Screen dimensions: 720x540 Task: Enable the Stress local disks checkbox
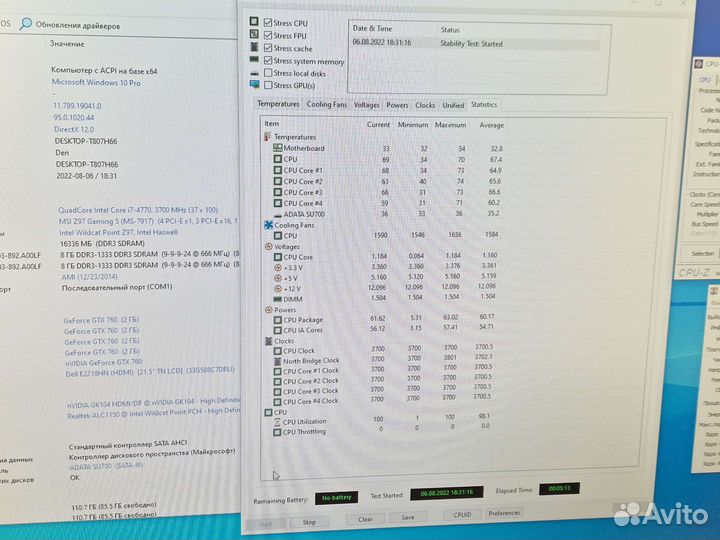tap(268, 73)
